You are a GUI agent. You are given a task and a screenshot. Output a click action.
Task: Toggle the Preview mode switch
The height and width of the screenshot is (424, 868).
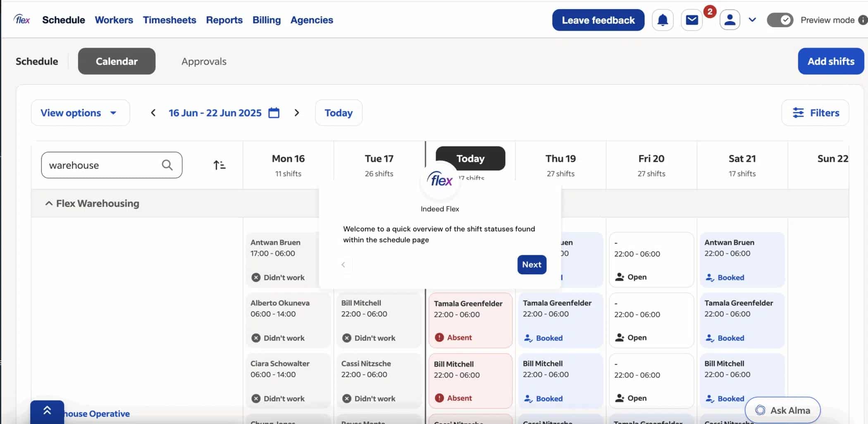click(780, 20)
